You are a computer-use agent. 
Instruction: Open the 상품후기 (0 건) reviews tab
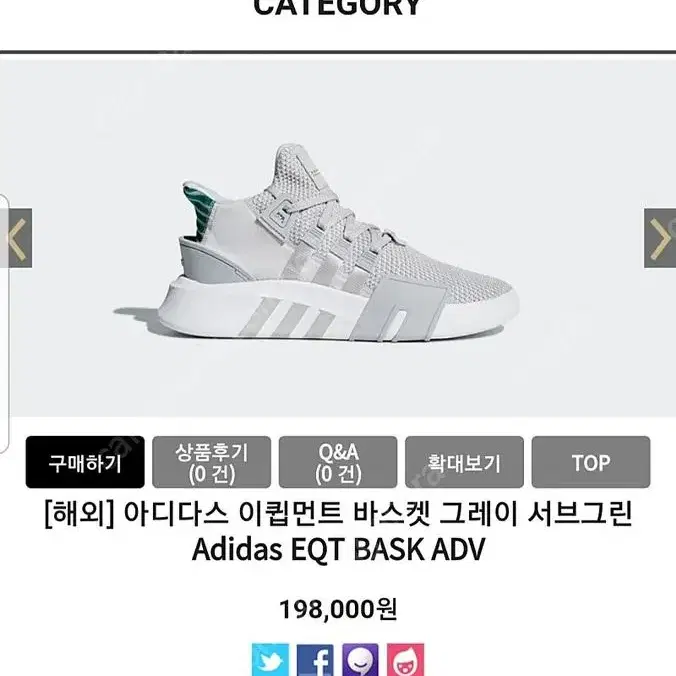pyautogui.click(x=212, y=462)
